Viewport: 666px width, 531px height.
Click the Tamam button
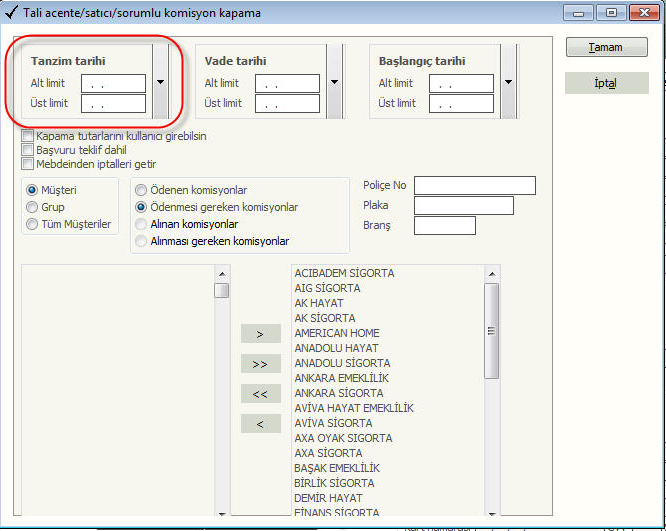click(x=606, y=48)
